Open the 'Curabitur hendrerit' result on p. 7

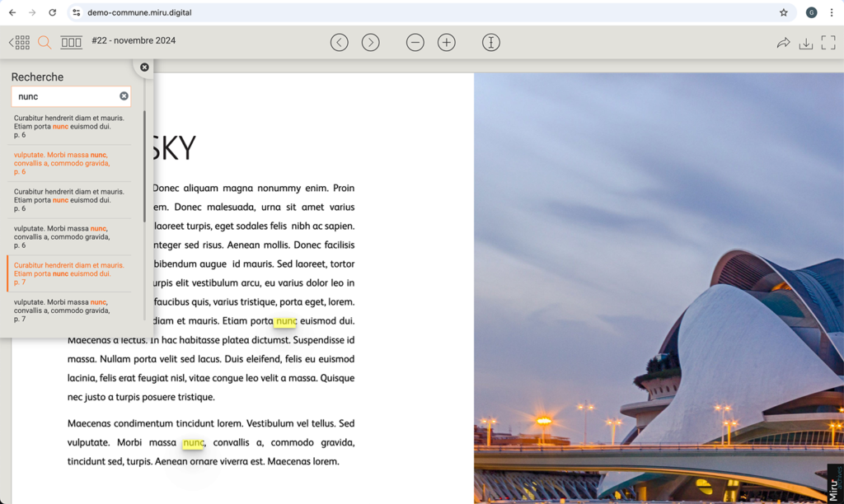pos(69,273)
